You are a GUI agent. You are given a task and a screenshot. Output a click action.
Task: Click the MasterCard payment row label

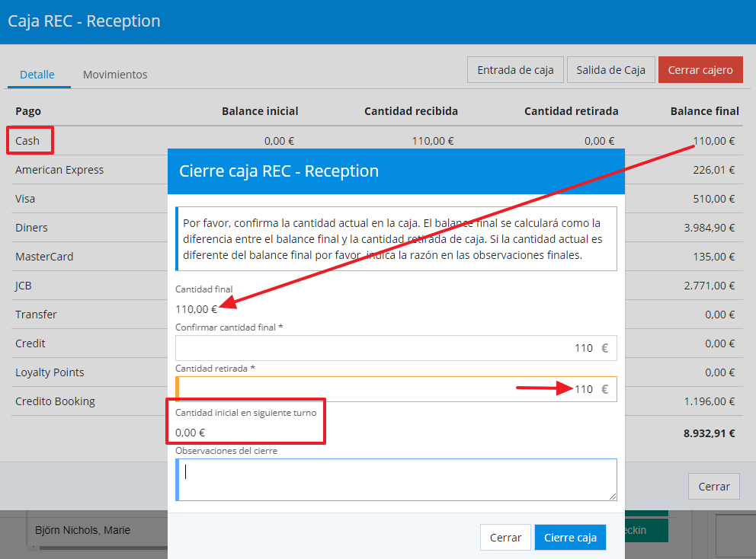click(44, 257)
